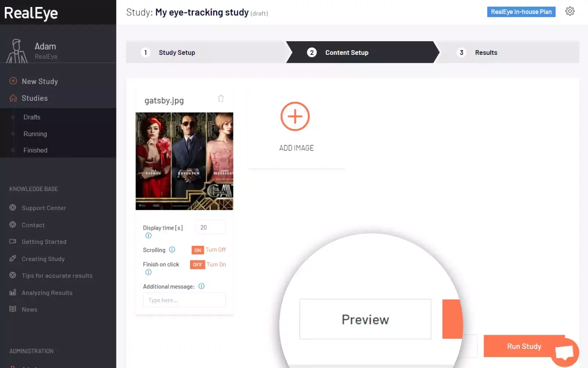Open settings gear icon in header
This screenshot has height=368, width=588.
570,11
